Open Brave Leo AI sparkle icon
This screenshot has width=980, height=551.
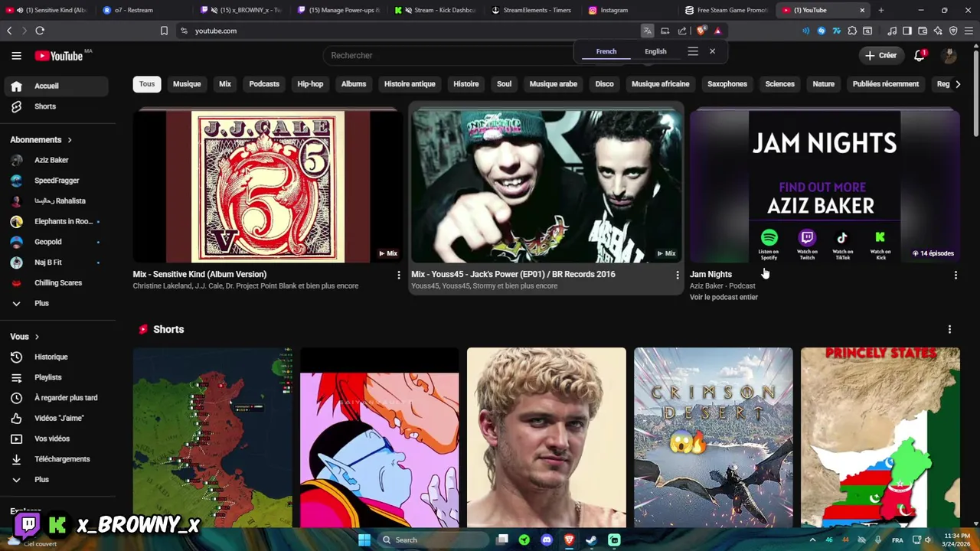point(938,31)
